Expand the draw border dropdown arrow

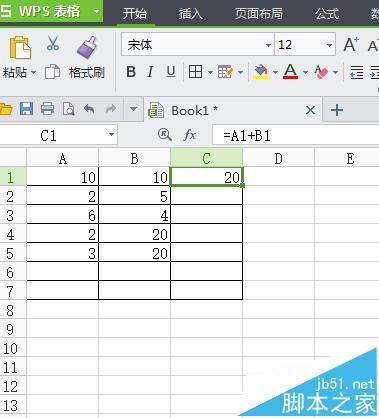click(240, 72)
